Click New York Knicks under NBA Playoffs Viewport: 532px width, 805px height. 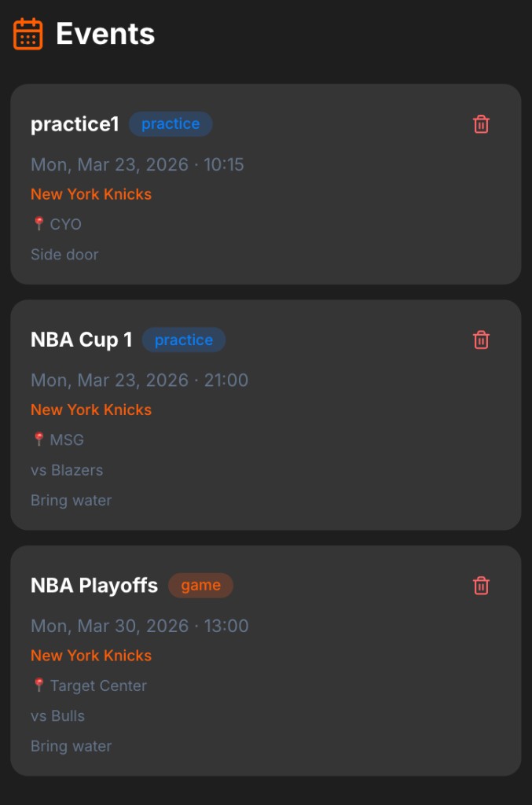click(90, 656)
